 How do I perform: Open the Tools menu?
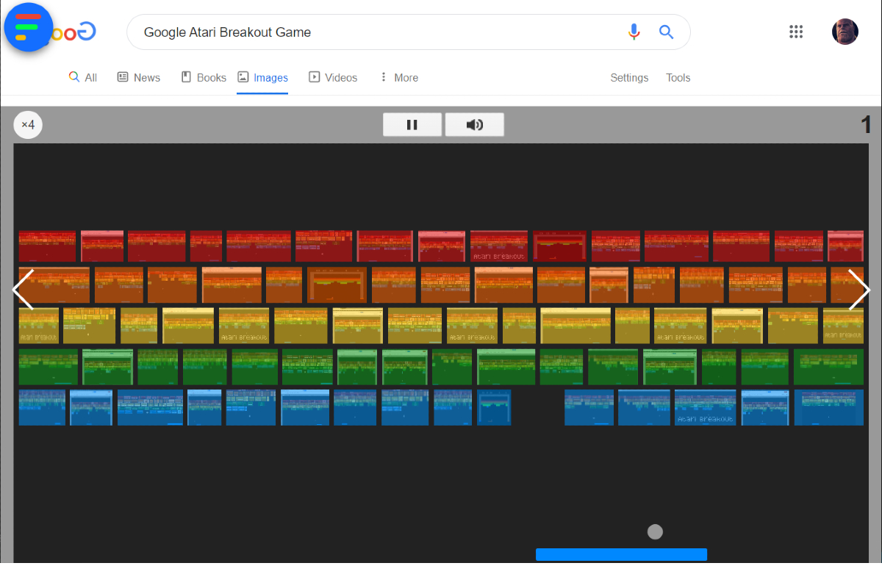coord(678,77)
